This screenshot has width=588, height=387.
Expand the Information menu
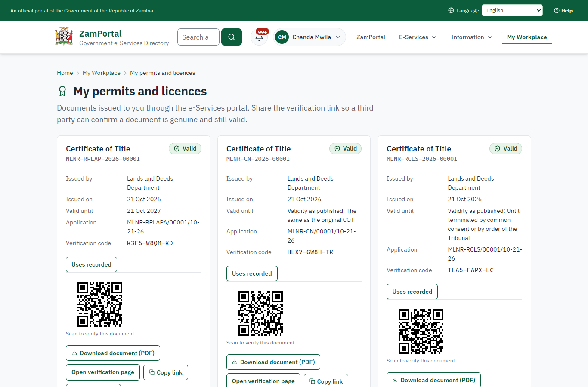tap(471, 37)
